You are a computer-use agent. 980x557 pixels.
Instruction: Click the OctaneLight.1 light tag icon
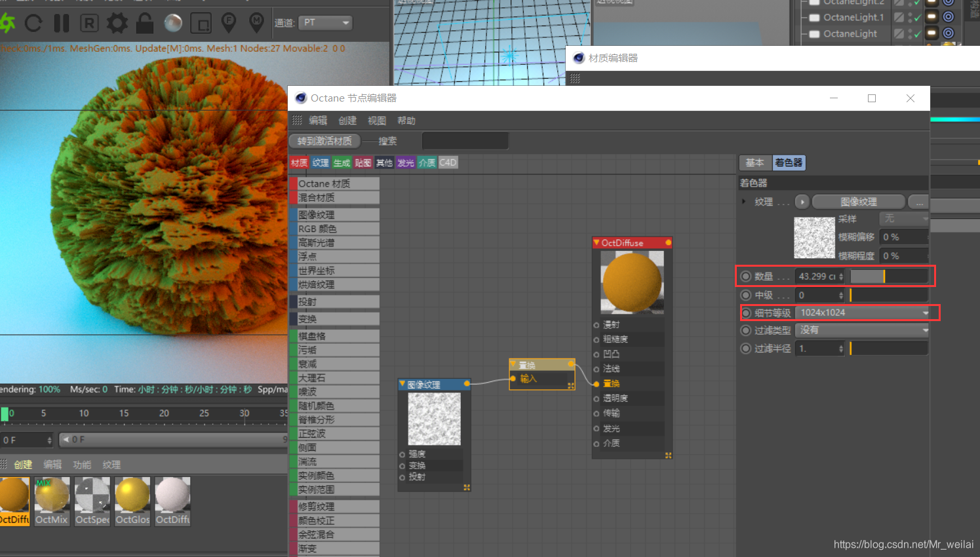[931, 17]
